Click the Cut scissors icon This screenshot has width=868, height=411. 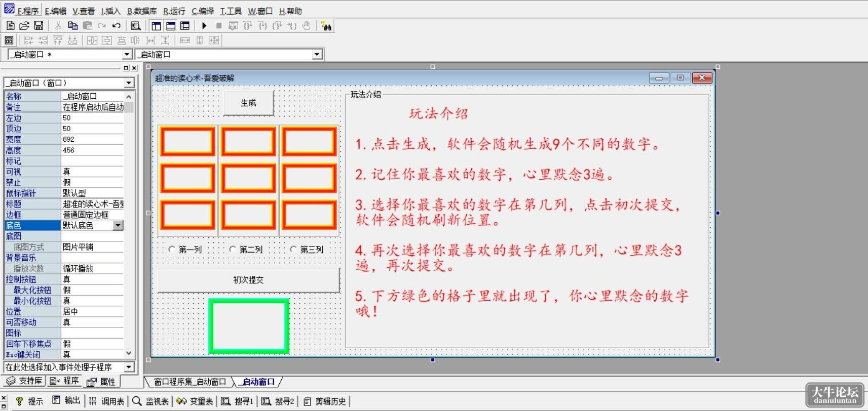click(x=58, y=25)
